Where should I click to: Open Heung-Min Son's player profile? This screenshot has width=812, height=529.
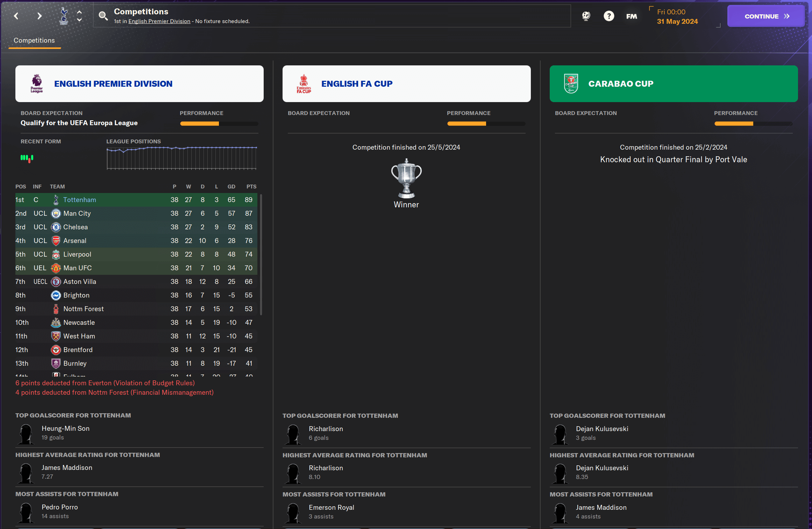[65, 428]
